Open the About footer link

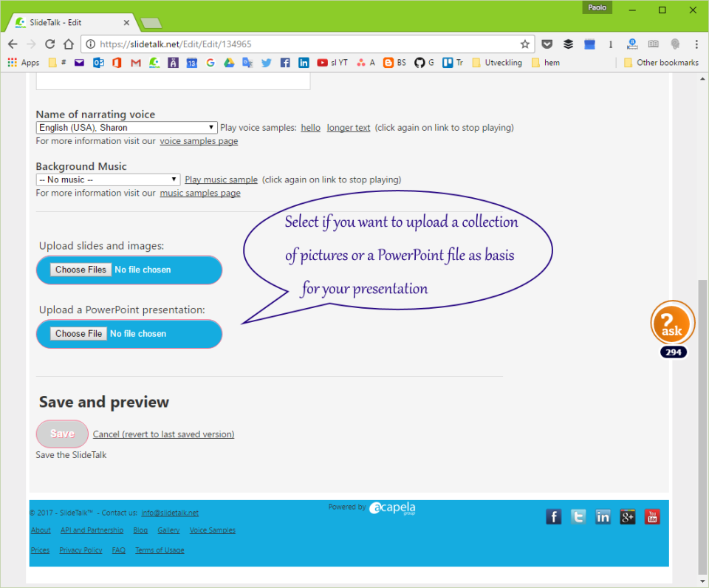(41, 530)
